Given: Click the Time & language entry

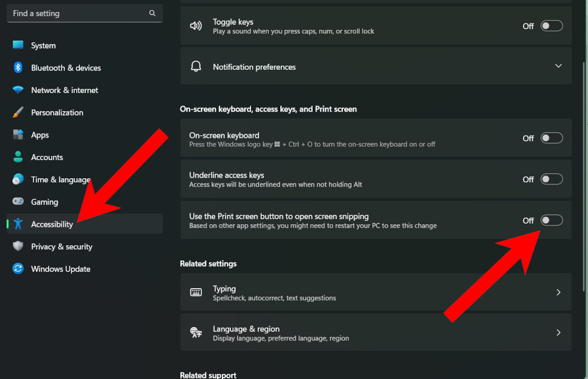Looking at the screenshot, I should click(61, 179).
